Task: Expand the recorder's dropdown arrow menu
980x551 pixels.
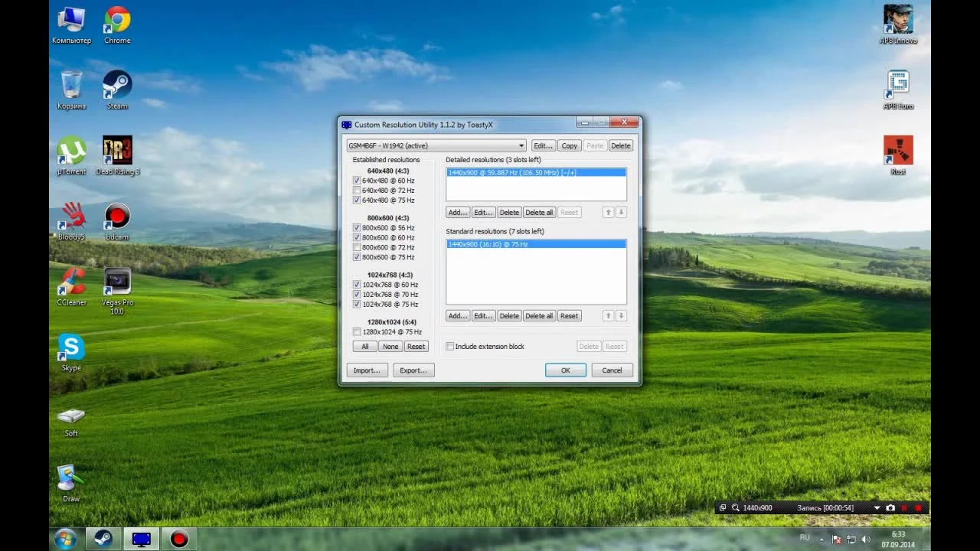Action: 877,507
